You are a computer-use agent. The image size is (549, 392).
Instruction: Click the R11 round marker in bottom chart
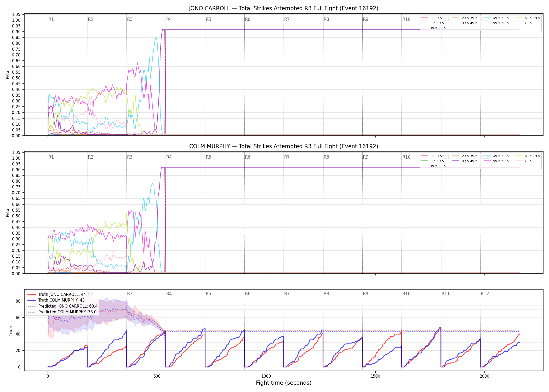coord(445,294)
